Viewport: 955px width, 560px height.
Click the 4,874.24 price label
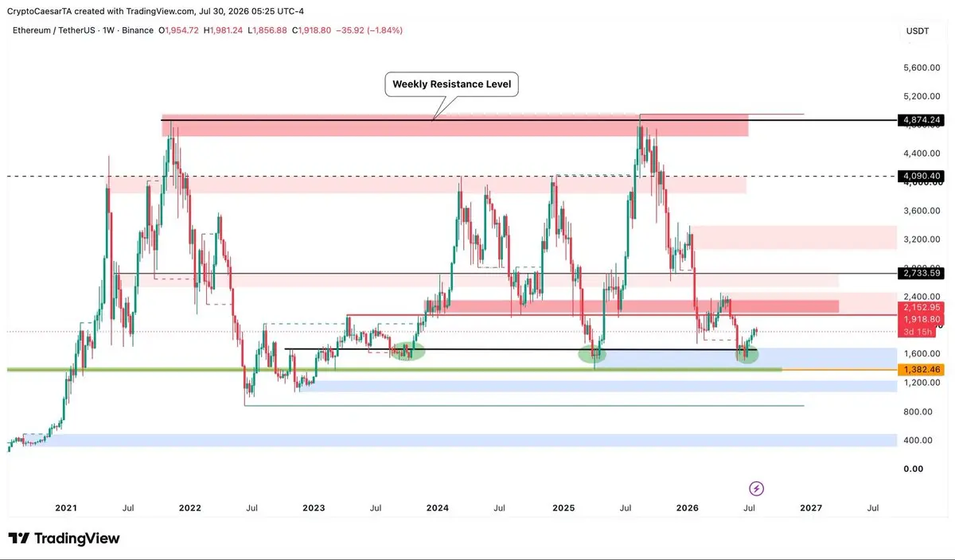point(922,120)
